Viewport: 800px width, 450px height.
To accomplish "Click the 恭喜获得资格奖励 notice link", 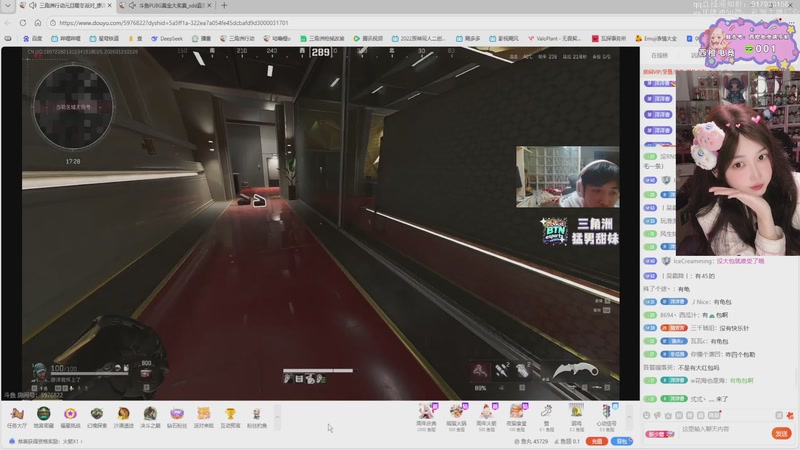I will click(48, 441).
